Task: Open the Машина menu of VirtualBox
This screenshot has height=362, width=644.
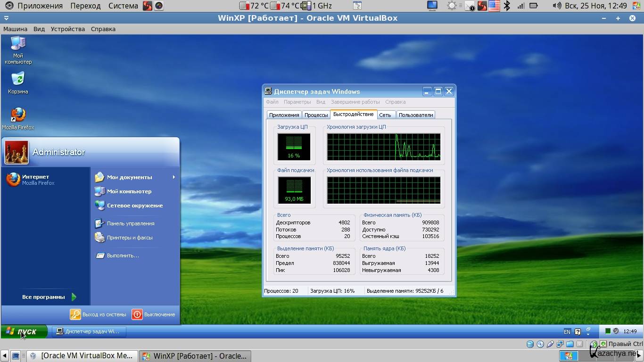Action: click(x=15, y=29)
